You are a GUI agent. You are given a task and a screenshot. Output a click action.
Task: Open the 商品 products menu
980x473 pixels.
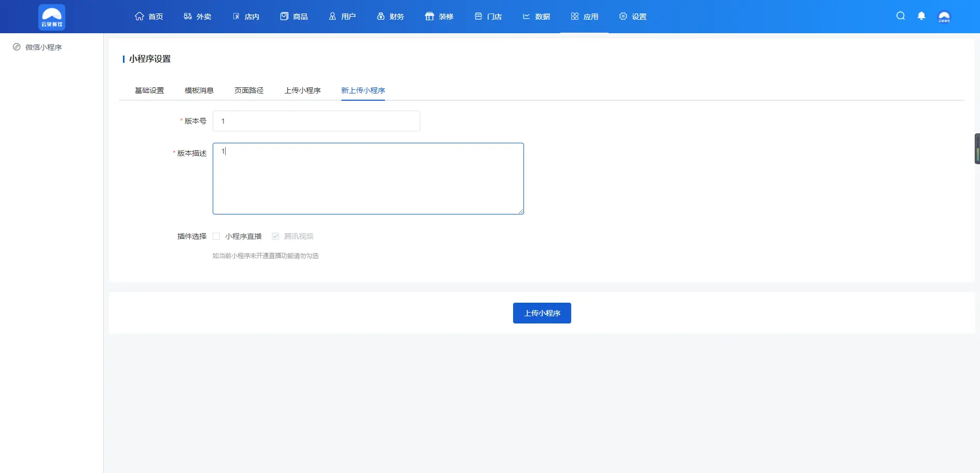click(x=294, y=17)
